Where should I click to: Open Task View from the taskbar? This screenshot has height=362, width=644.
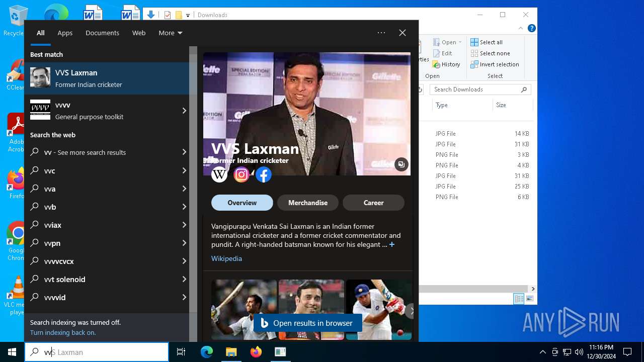[x=181, y=352]
